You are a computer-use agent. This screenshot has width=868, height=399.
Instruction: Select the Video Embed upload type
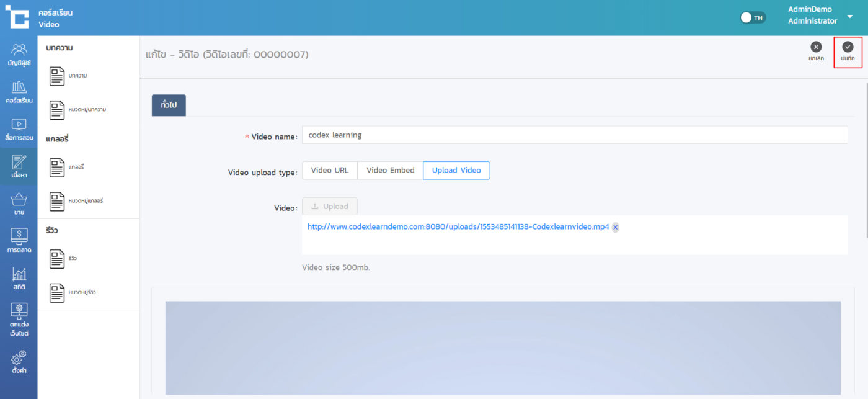click(390, 170)
